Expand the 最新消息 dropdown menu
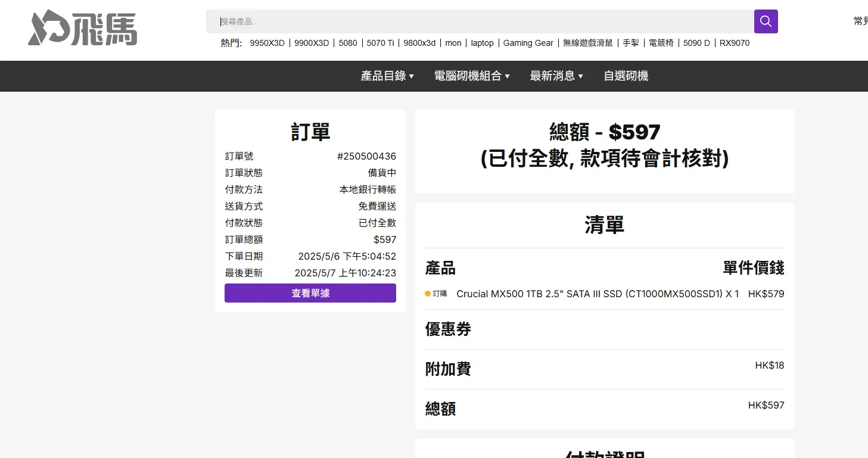The image size is (868, 458). pos(556,76)
